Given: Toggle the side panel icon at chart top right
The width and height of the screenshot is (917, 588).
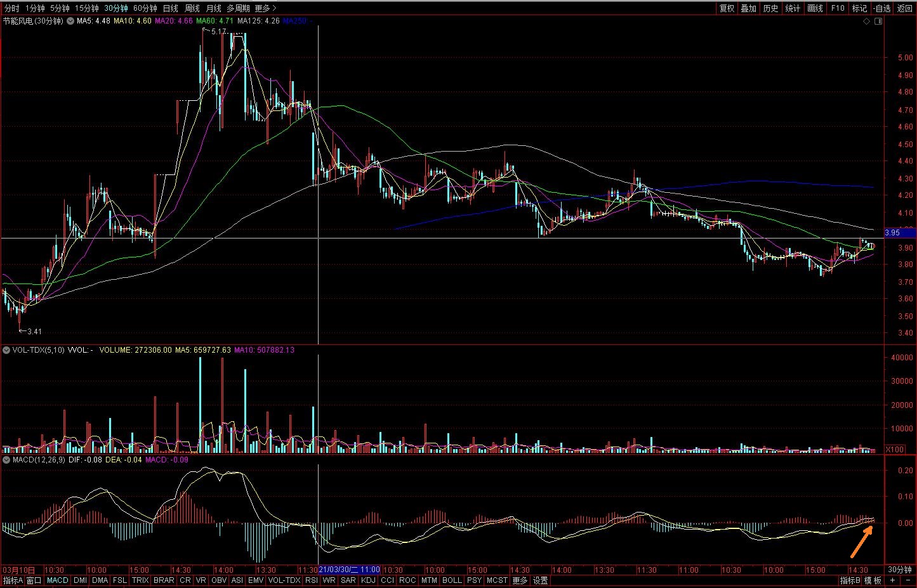Looking at the screenshot, I should [878, 21].
